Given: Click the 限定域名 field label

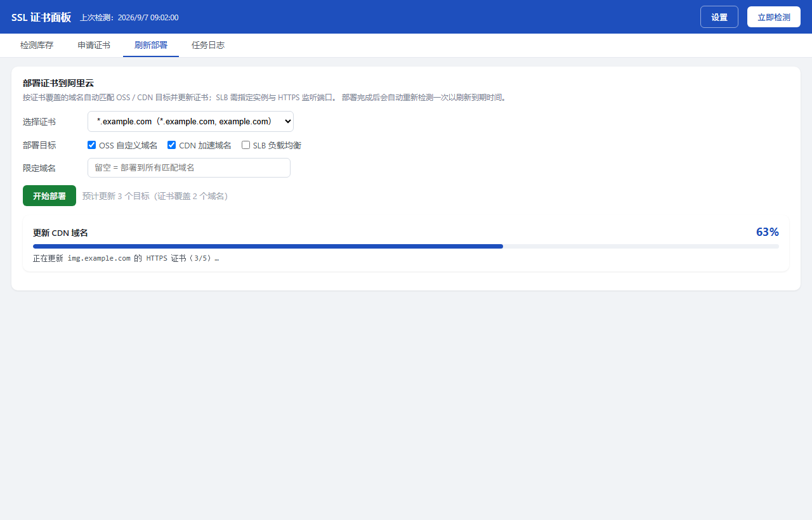Looking at the screenshot, I should (39, 168).
